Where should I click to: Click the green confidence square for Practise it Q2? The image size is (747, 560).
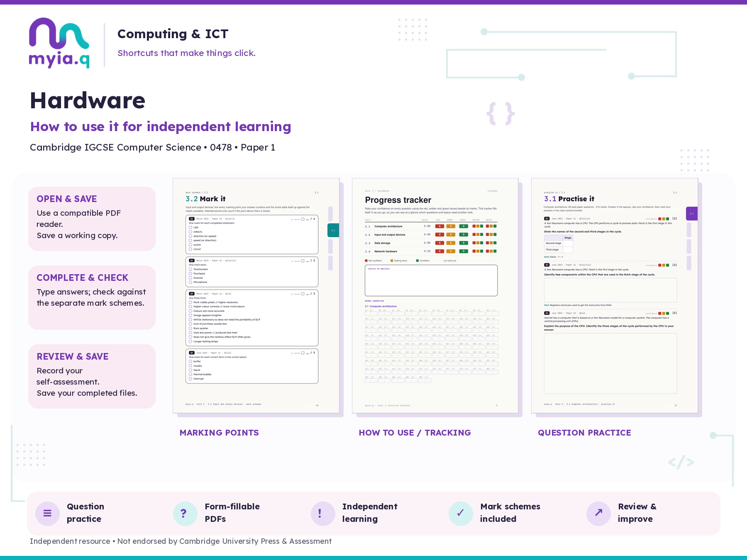667,265
